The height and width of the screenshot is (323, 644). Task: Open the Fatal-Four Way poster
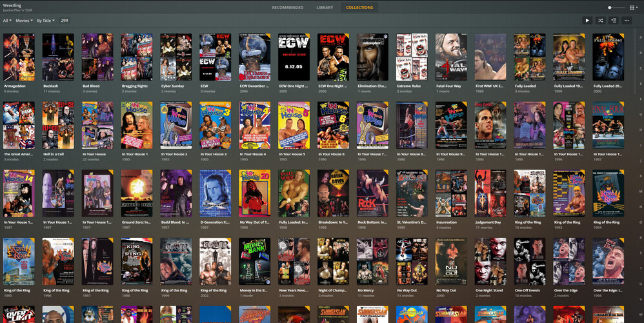click(x=451, y=57)
